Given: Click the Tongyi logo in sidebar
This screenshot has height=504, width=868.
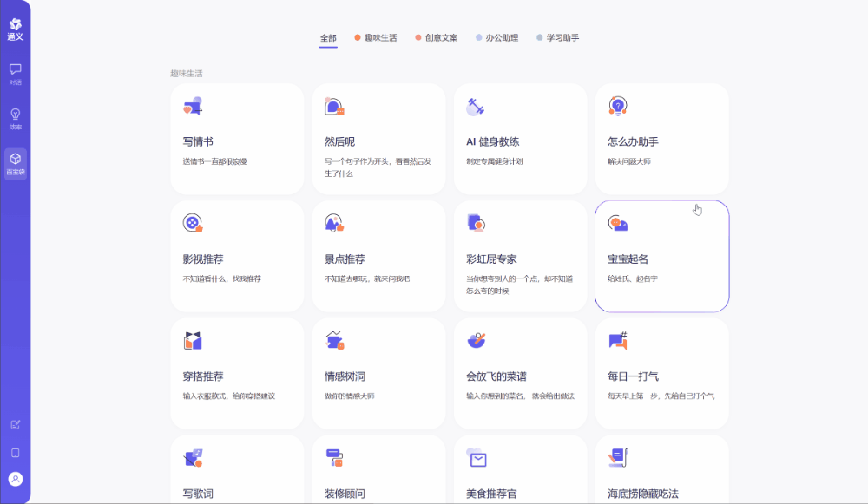Looking at the screenshot, I should (15, 29).
